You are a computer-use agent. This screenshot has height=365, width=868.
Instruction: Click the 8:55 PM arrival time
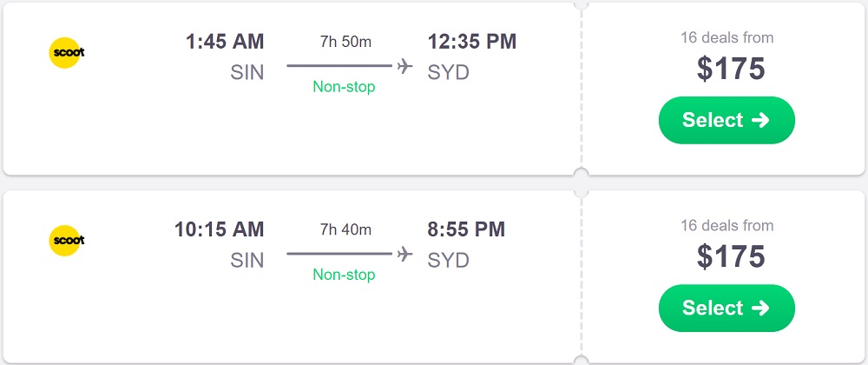(466, 229)
